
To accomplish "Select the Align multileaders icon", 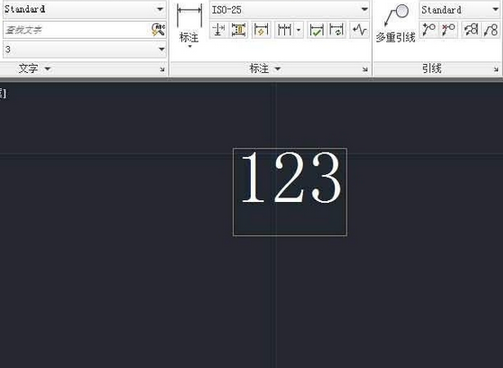I will (471, 30).
